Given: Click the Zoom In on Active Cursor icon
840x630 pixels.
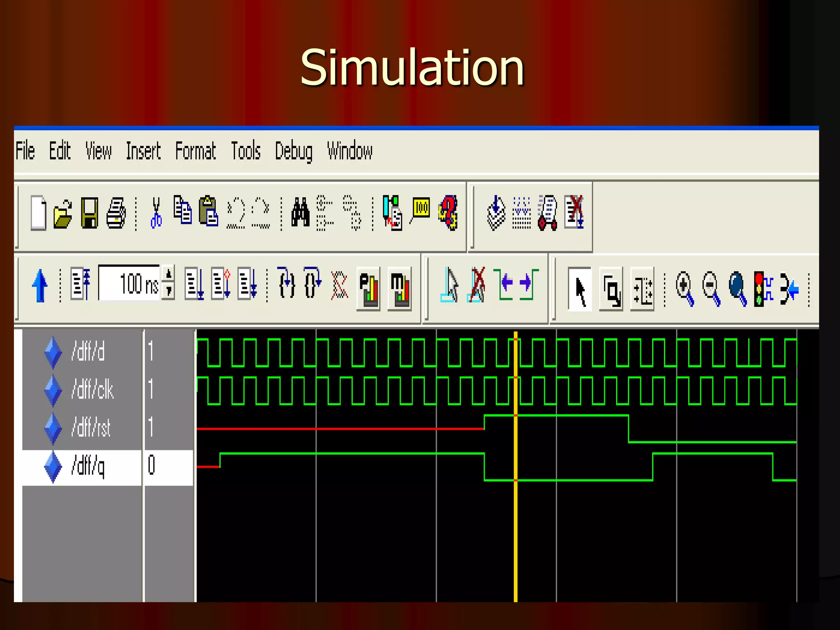Looking at the screenshot, I should pyautogui.click(x=790, y=289).
